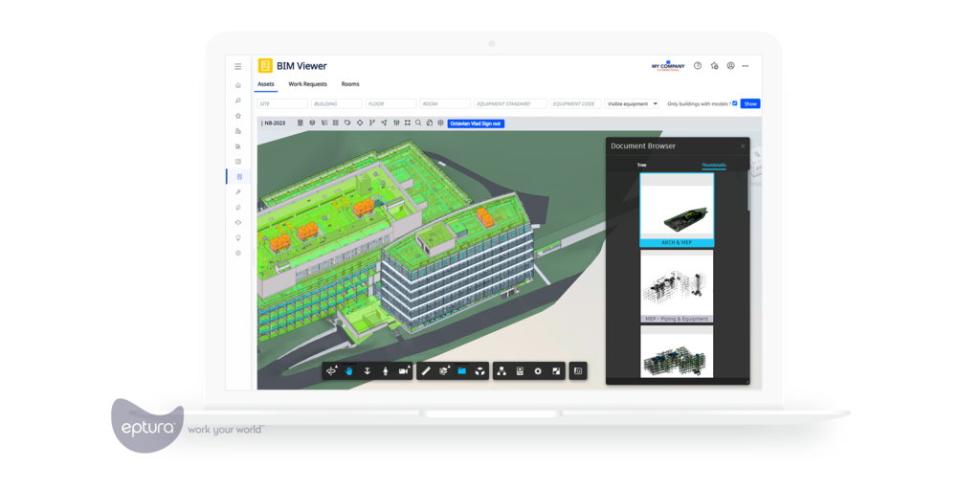This screenshot has height=490, width=980.
Task: Click the Explode Model cube icon
Action: (479, 371)
